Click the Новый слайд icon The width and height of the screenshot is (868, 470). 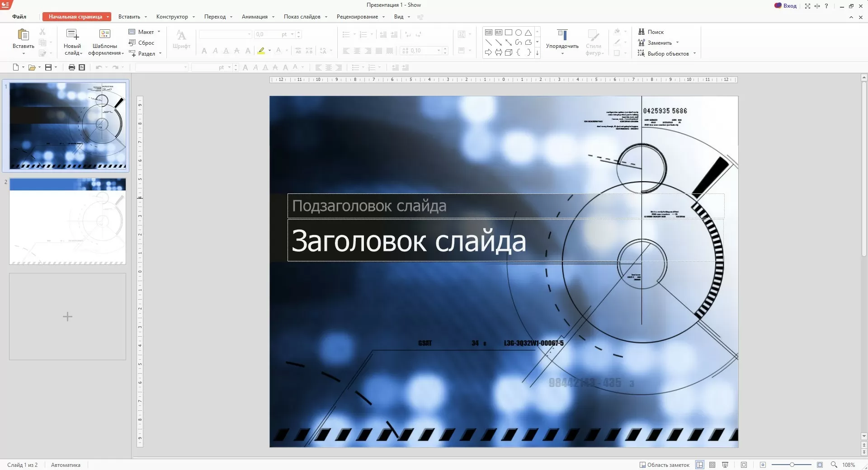pyautogui.click(x=72, y=35)
